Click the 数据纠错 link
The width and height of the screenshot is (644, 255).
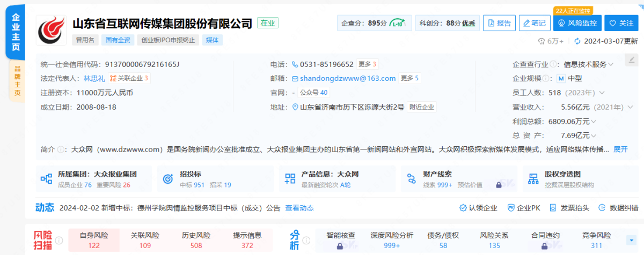(619, 208)
